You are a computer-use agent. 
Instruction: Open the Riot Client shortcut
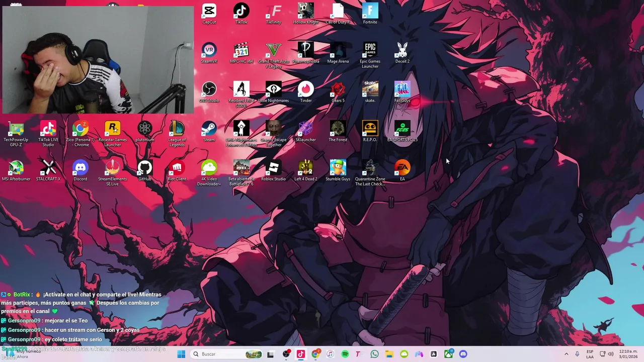pyautogui.click(x=177, y=170)
